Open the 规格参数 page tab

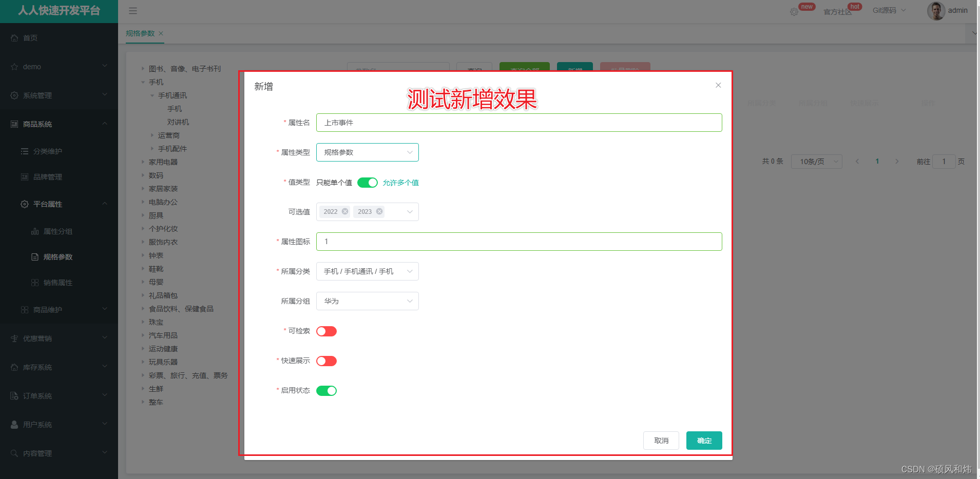[140, 33]
